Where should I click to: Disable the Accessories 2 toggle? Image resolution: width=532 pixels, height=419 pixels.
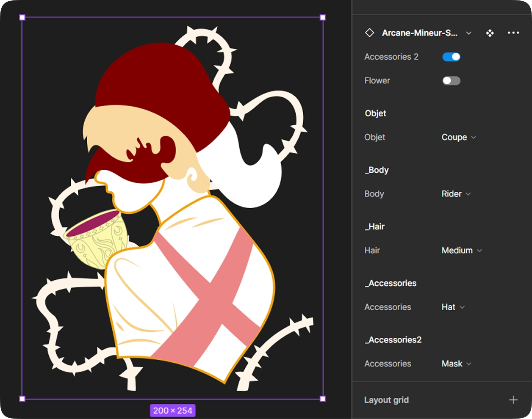pyautogui.click(x=451, y=57)
